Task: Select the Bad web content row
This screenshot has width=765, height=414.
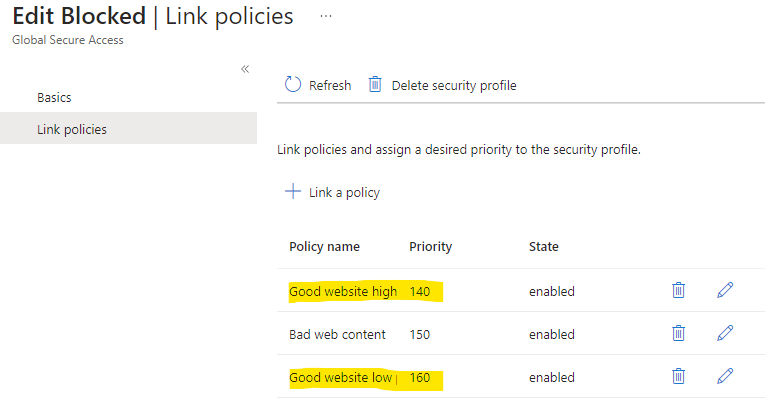Action: tap(521, 334)
